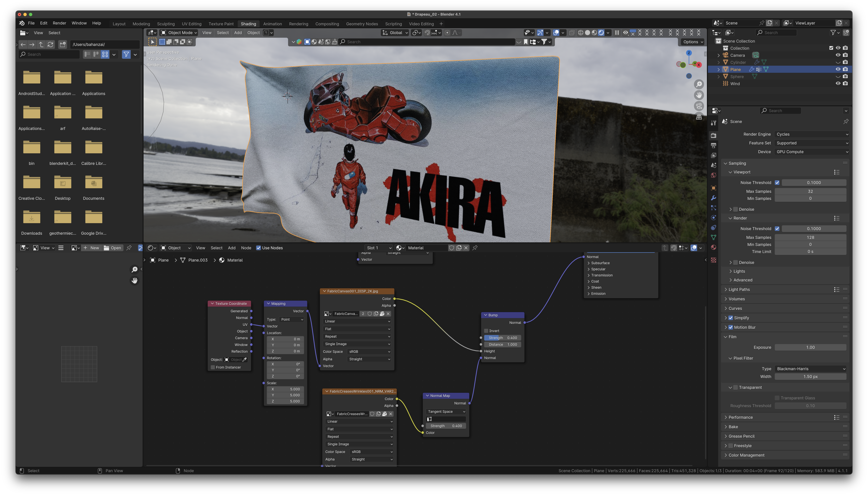This screenshot has height=495, width=868.
Task: Click the file path field /Users/bahanzai/
Action: tap(105, 45)
